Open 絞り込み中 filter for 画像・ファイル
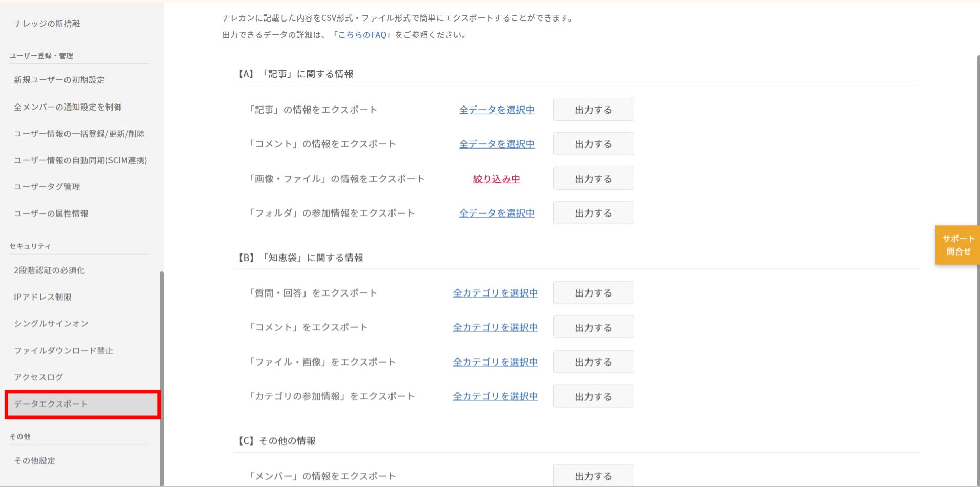The image size is (980, 487). click(x=496, y=179)
